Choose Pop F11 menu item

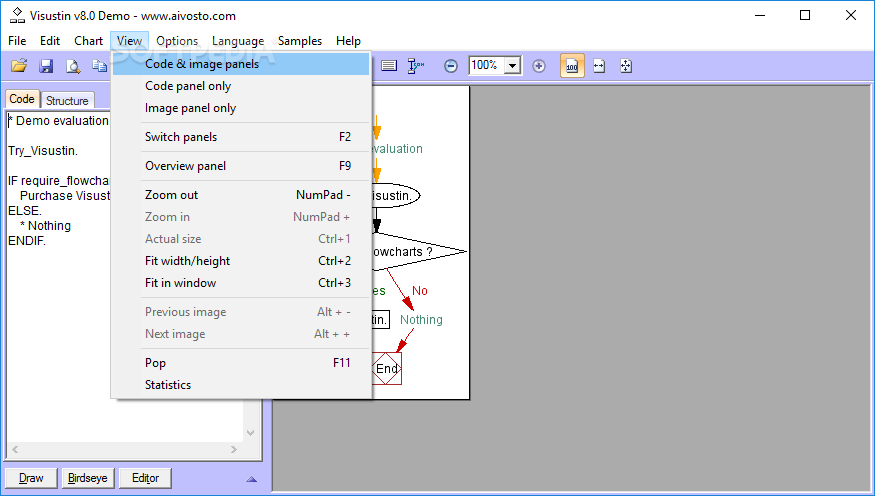point(241,363)
